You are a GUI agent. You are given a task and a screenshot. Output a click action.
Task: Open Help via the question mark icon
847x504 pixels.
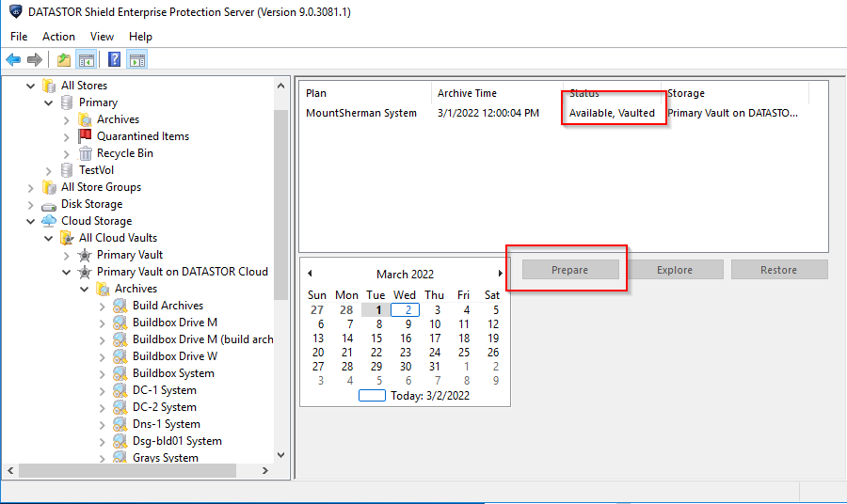115,60
